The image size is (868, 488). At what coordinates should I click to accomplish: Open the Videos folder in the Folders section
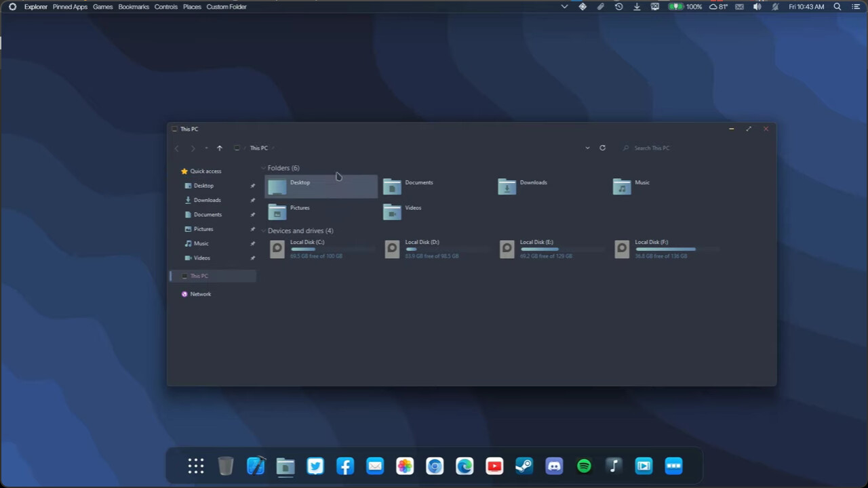[435, 211]
